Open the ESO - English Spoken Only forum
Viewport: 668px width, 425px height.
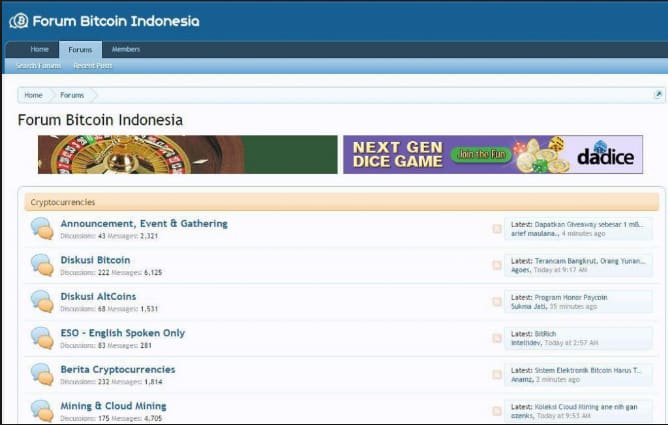click(123, 333)
